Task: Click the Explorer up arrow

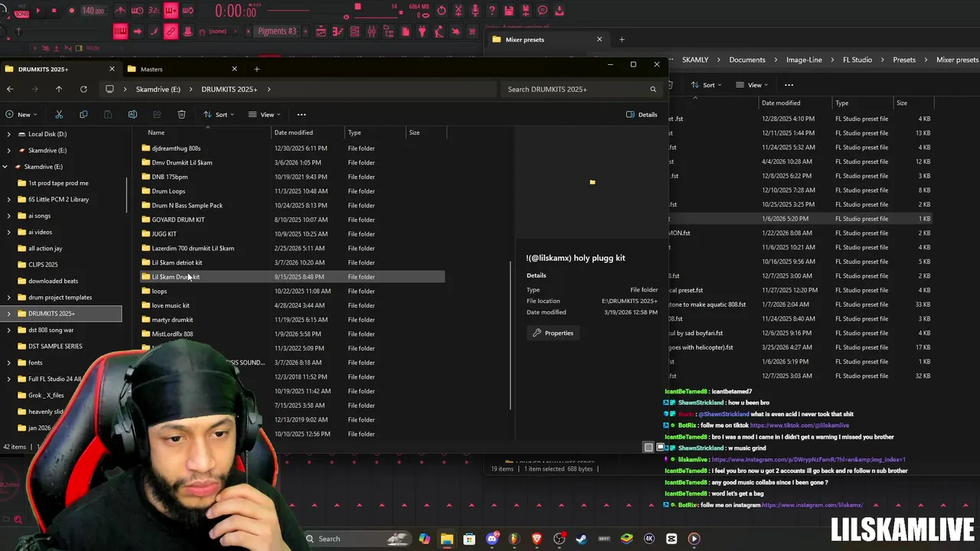Action: coord(59,90)
